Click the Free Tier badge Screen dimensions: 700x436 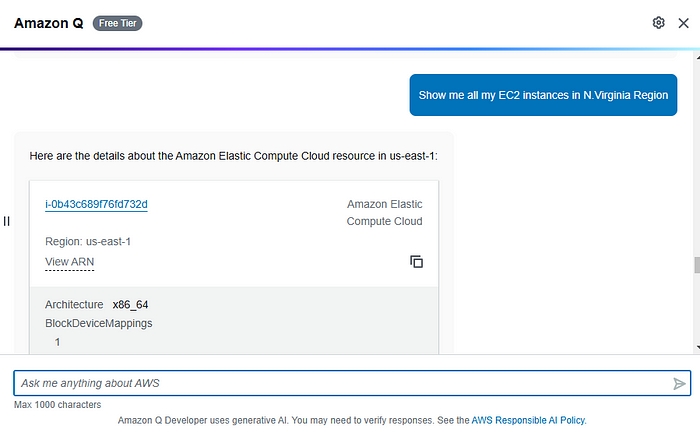point(118,23)
